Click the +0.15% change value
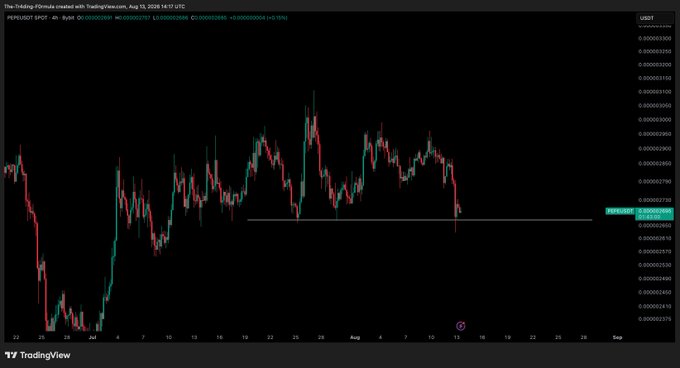The width and height of the screenshot is (680, 368). coord(278,18)
